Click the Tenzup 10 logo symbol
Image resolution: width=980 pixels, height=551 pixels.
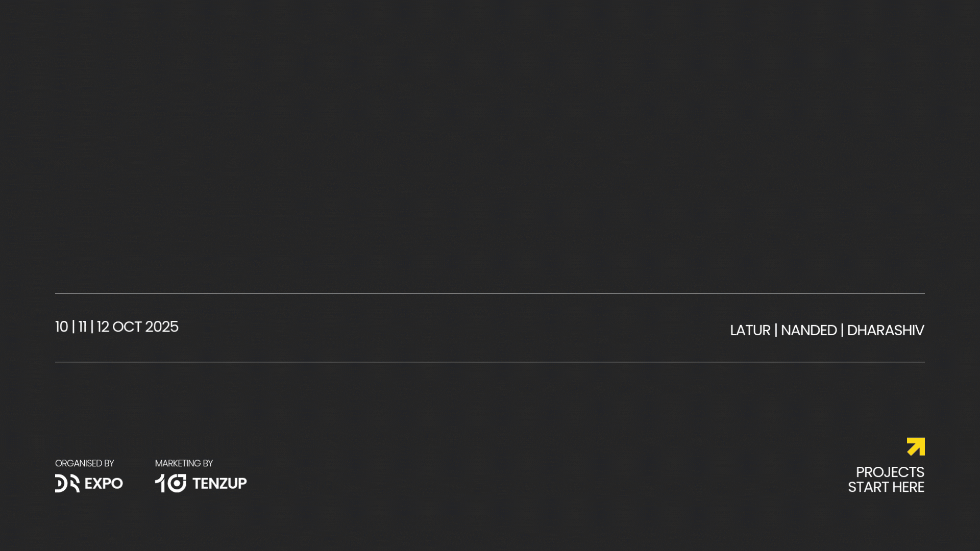[170, 483]
